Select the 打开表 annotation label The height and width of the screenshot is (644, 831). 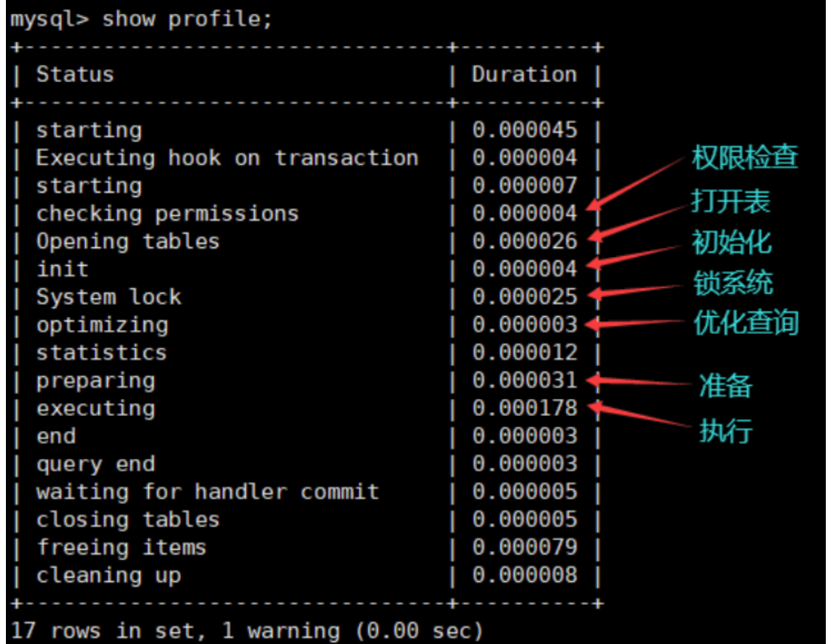[731, 201]
